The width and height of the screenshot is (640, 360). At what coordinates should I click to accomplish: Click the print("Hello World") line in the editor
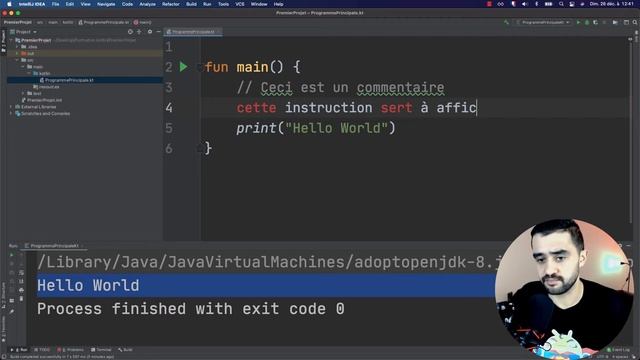pos(316,128)
